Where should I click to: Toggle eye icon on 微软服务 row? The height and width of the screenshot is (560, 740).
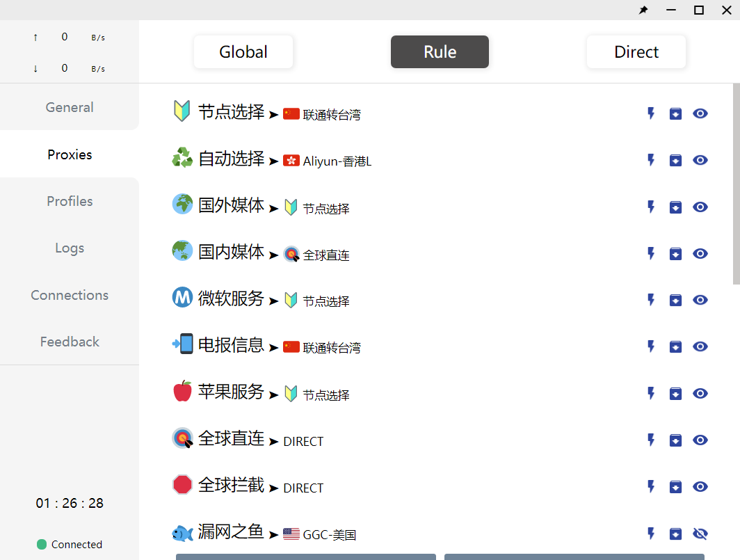(700, 300)
